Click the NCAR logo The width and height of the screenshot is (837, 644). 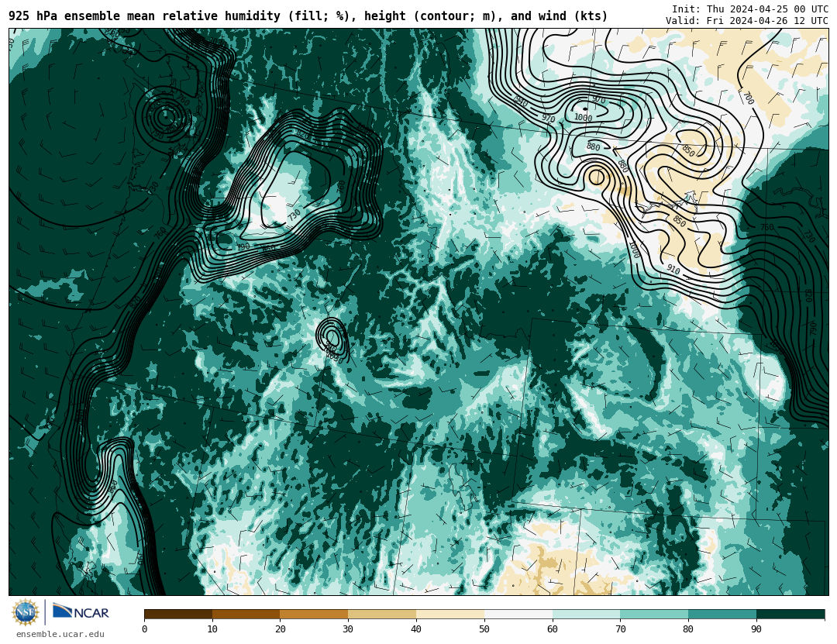coord(81,612)
